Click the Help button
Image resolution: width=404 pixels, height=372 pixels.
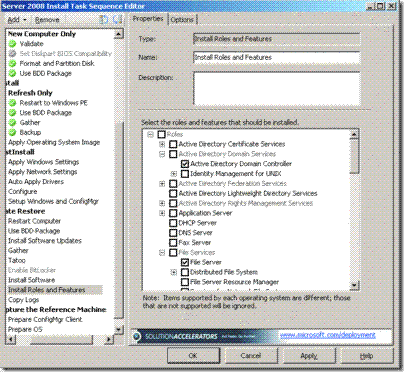tap(366, 356)
